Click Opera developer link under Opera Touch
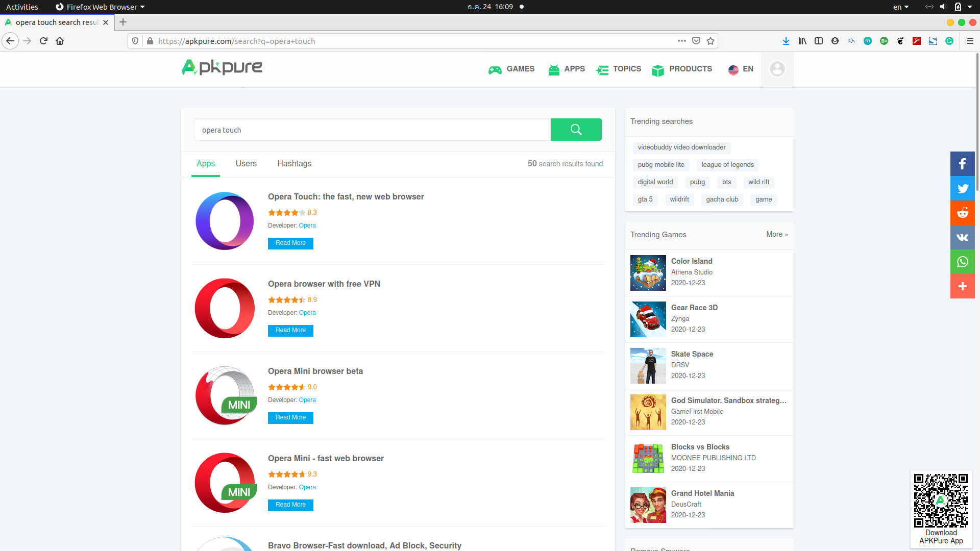 [x=307, y=226]
